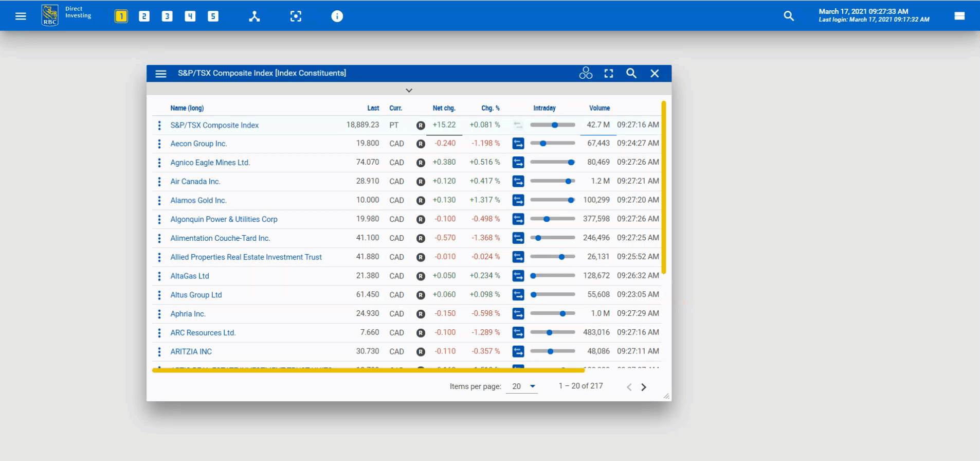The width and height of the screenshot is (980, 461).
Task: Click the vertical scrollbar of the table
Action: (x=664, y=187)
